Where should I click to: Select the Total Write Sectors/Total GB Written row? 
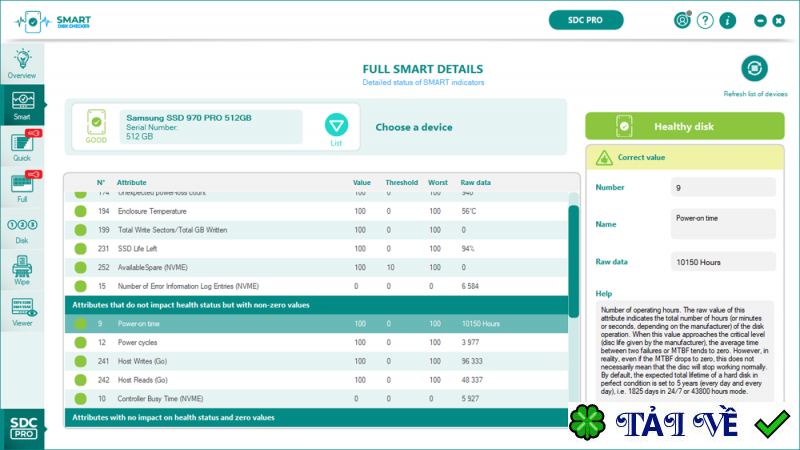pos(316,230)
